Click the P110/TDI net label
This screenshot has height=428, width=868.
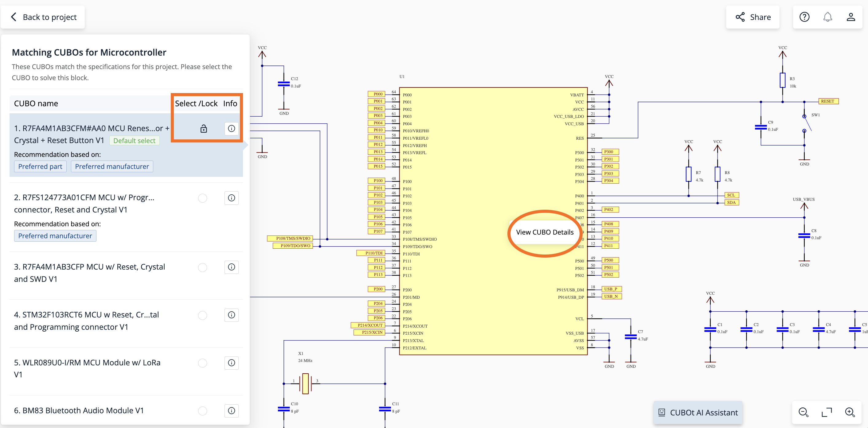tap(371, 253)
